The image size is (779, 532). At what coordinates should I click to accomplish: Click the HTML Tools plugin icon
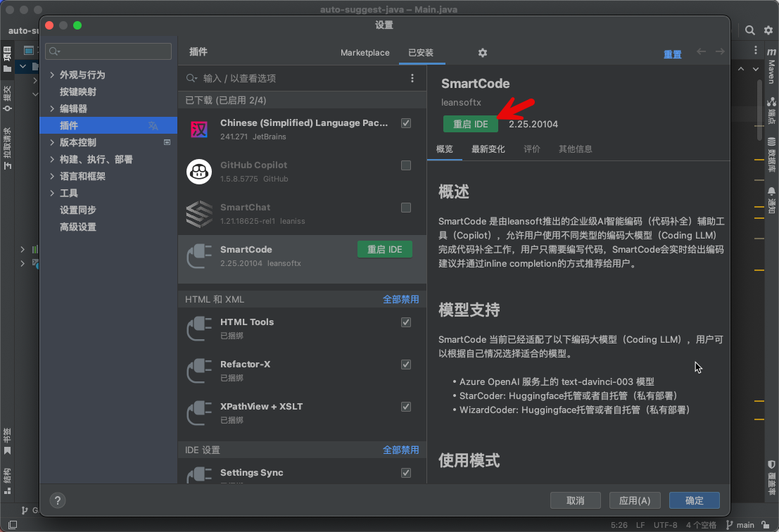point(199,329)
